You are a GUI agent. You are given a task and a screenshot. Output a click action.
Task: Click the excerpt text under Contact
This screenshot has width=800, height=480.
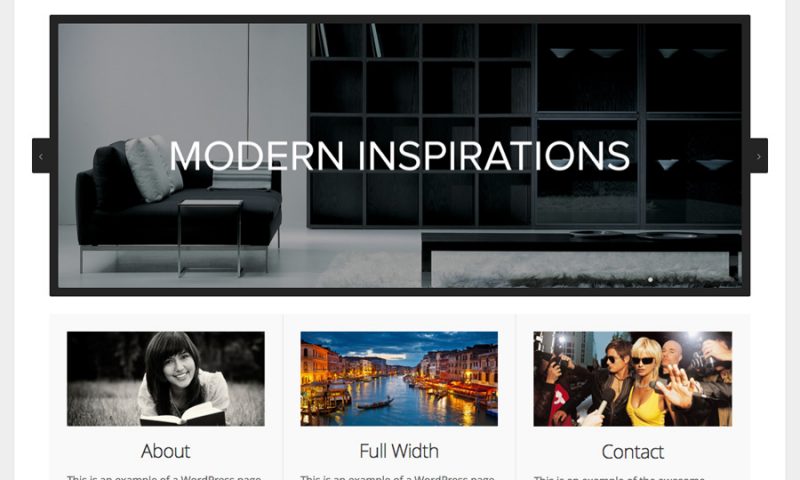point(619,477)
